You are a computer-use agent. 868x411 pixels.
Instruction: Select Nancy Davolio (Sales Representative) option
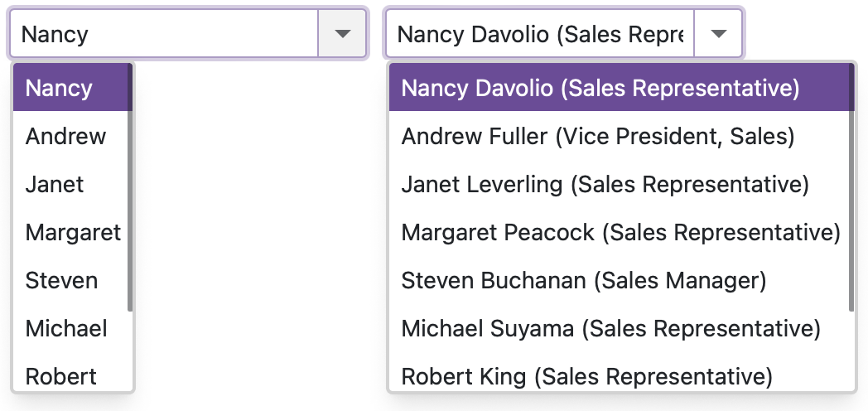click(619, 88)
